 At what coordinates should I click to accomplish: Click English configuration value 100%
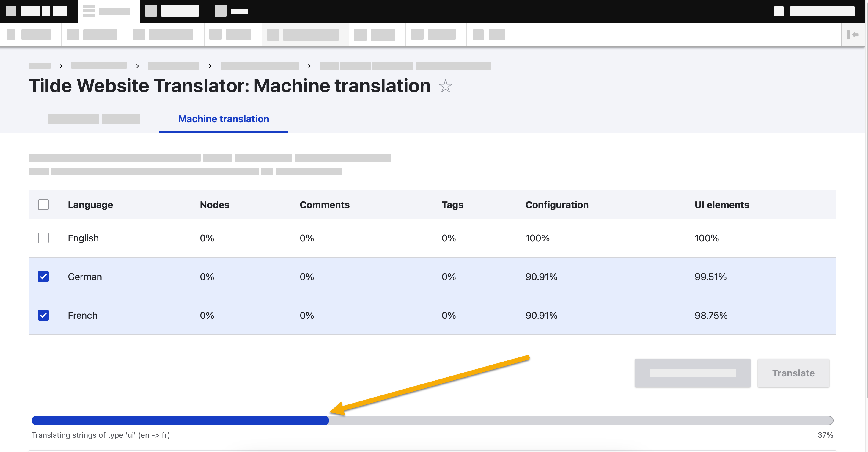pyautogui.click(x=537, y=238)
